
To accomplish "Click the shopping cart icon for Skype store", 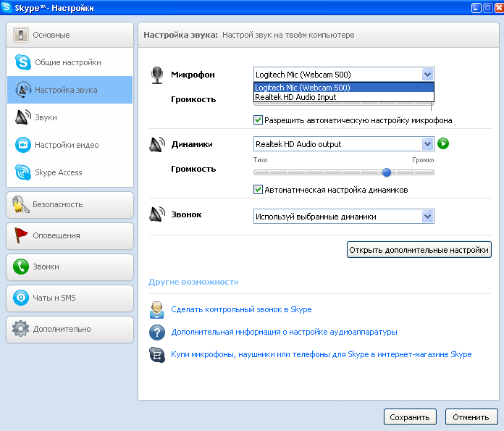I will [157, 355].
